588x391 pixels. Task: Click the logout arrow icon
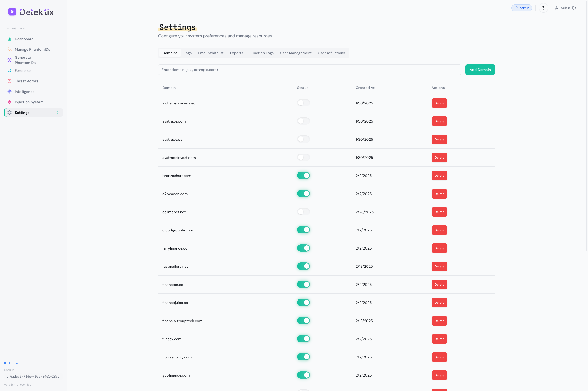point(575,8)
